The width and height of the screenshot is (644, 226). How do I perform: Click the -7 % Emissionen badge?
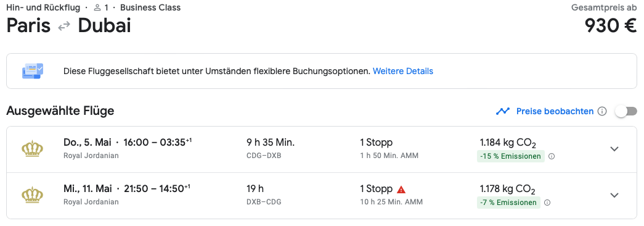508,203
